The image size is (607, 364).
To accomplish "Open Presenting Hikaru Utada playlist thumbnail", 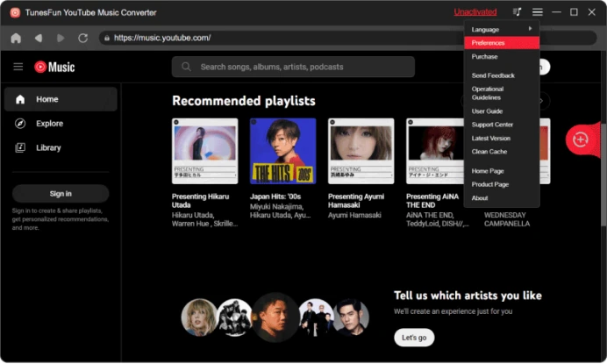I will pyautogui.click(x=204, y=151).
